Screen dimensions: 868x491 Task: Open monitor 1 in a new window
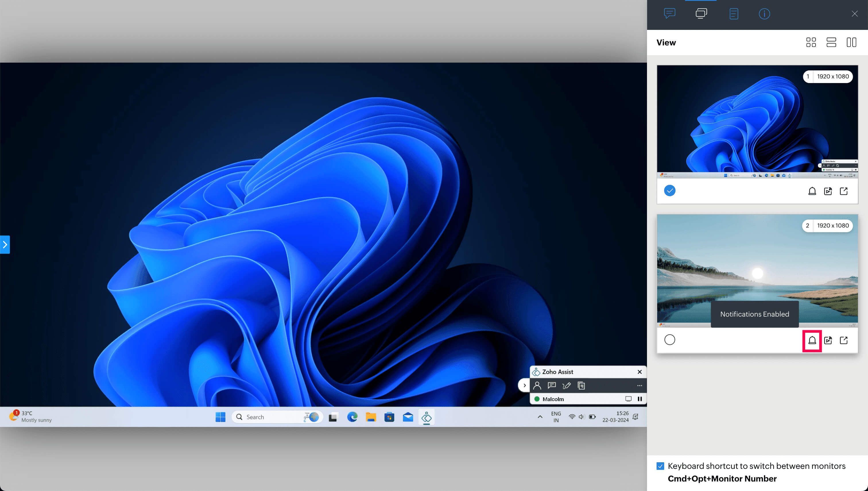(843, 191)
